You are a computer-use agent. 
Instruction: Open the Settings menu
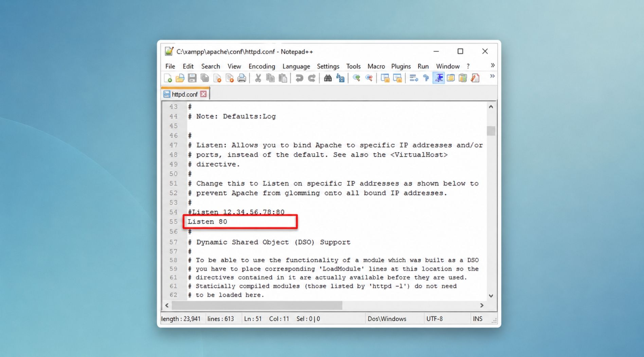328,66
